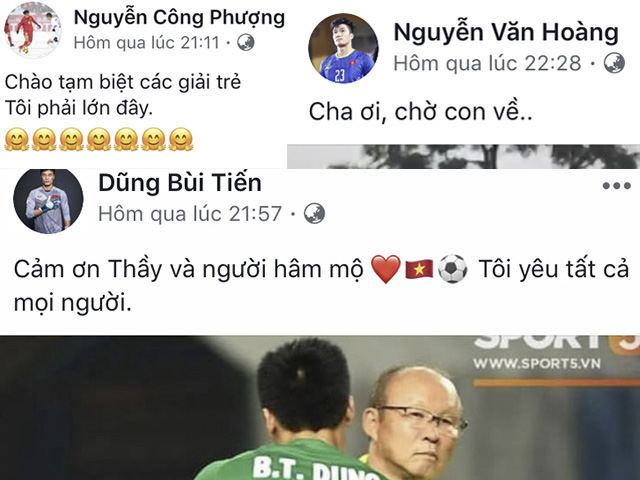Open the B.T. Dũng and coach photo
Screen dimensions: 640x480
[x=320, y=408]
